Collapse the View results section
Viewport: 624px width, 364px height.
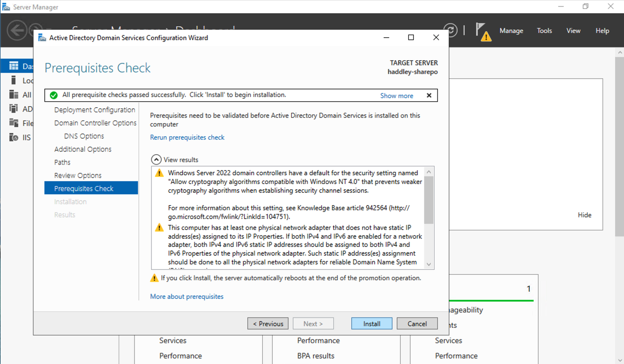[x=156, y=159]
